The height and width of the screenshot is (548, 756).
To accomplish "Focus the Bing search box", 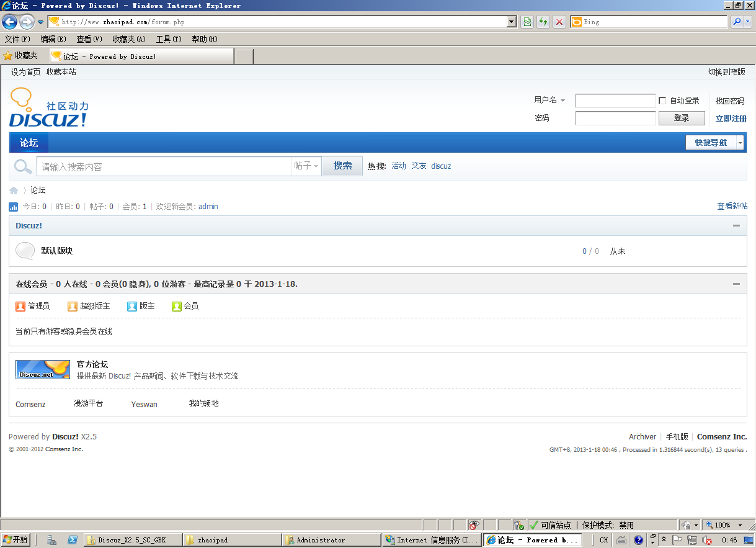I will point(654,22).
